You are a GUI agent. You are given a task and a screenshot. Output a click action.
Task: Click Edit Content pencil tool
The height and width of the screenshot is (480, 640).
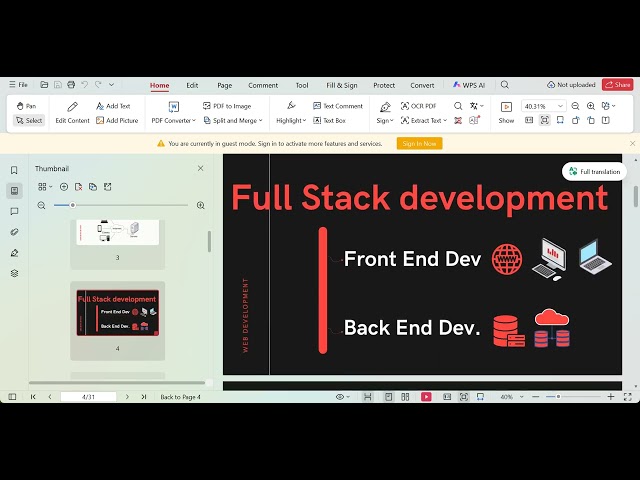click(72, 113)
